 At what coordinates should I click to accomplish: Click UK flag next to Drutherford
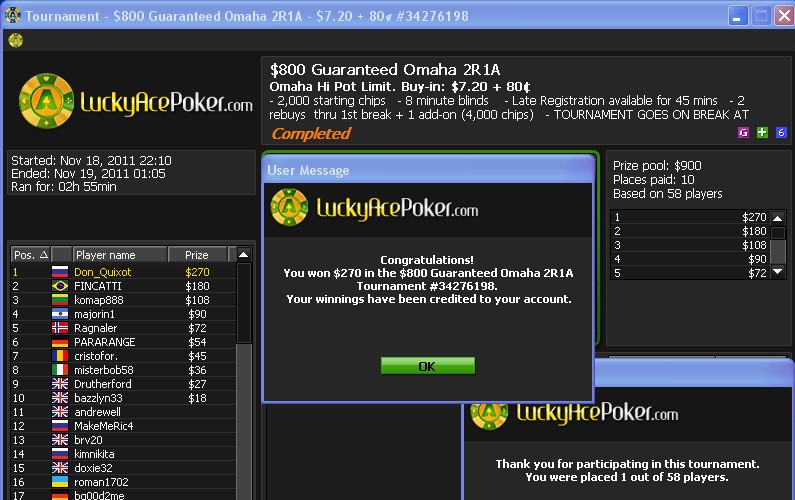coord(60,384)
